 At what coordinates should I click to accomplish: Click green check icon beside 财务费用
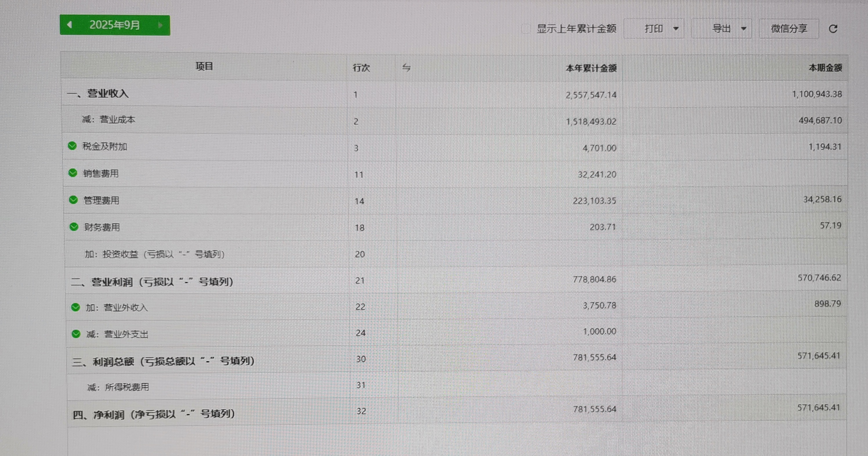coord(74,227)
